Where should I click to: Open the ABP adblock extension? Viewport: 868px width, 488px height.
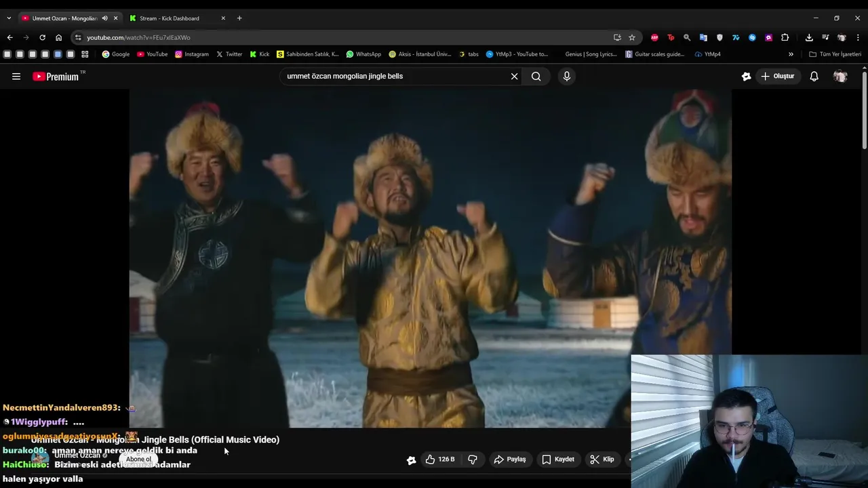point(654,37)
